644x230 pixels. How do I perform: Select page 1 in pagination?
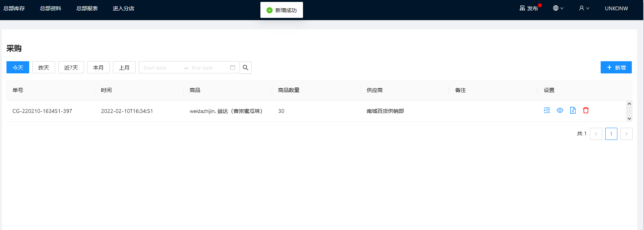click(x=611, y=134)
